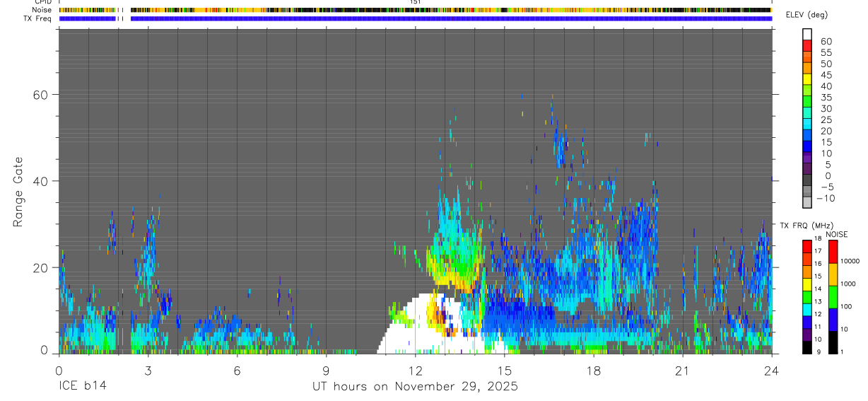
Task: Click the white top segment of the ELEV color bar
Action: coord(808,34)
